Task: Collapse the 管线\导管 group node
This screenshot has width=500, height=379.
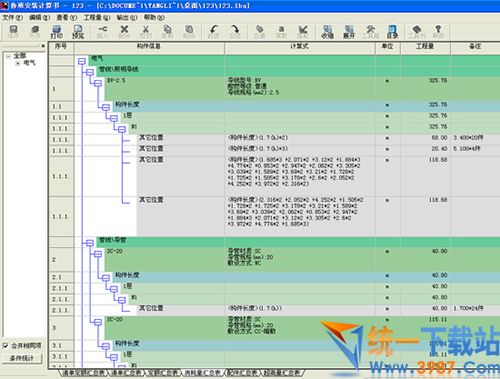Action: tap(90, 243)
